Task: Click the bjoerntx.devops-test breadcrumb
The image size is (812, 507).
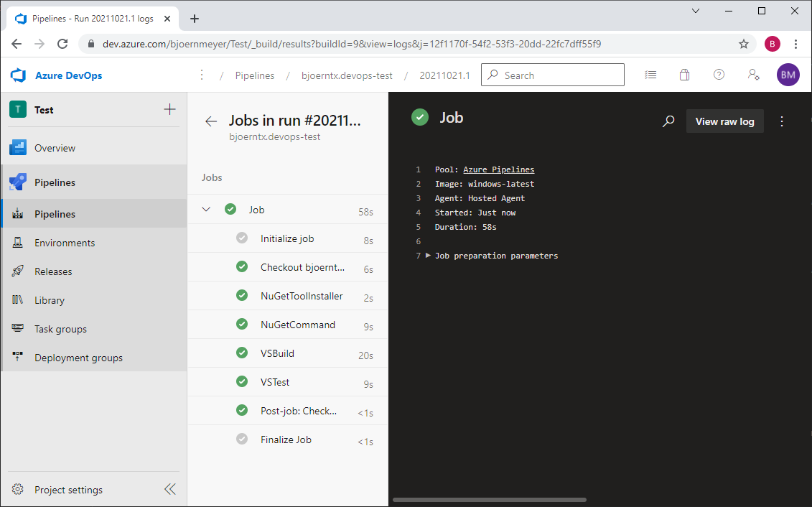Action: tap(347, 75)
